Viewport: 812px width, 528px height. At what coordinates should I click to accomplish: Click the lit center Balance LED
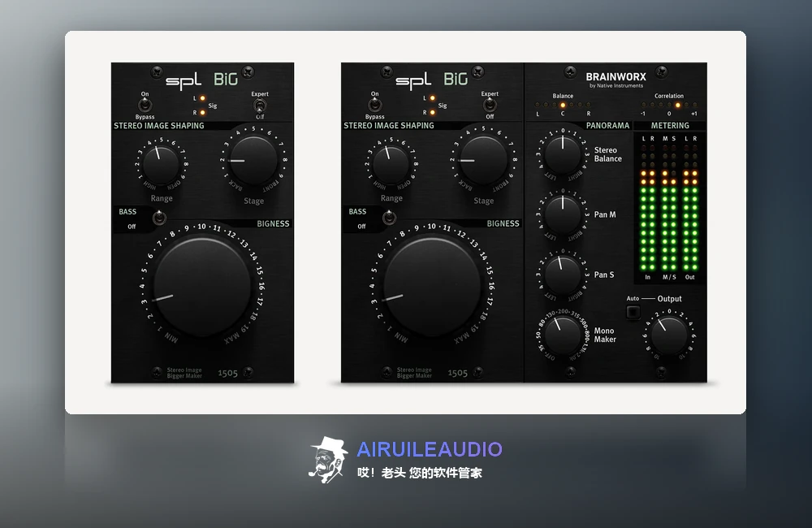[x=563, y=105]
